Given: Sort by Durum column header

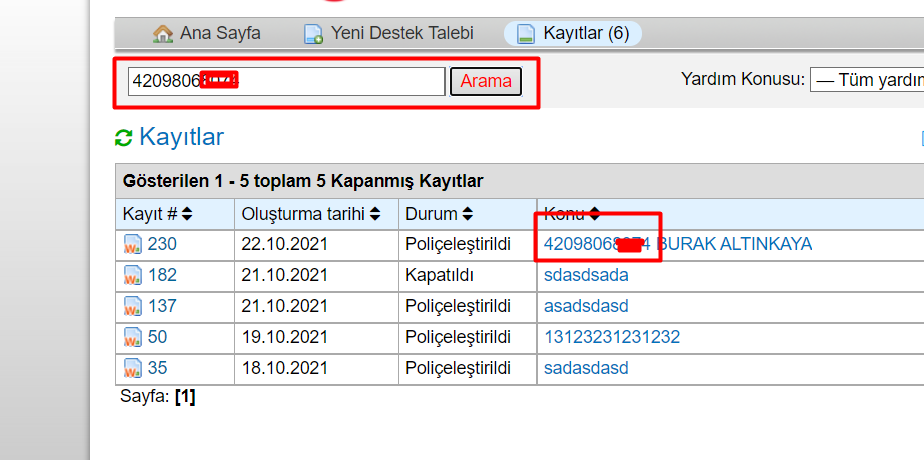Looking at the screenshot, I should [x=438, y=214].
